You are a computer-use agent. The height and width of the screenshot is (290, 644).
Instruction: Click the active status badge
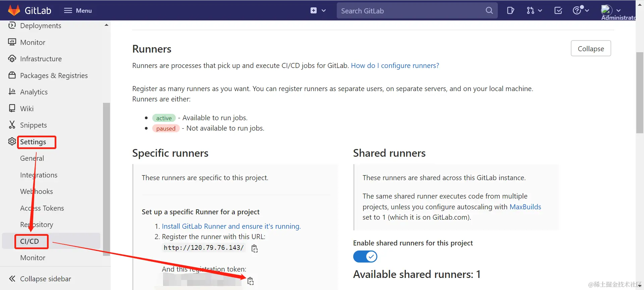[x=164, y=118]
